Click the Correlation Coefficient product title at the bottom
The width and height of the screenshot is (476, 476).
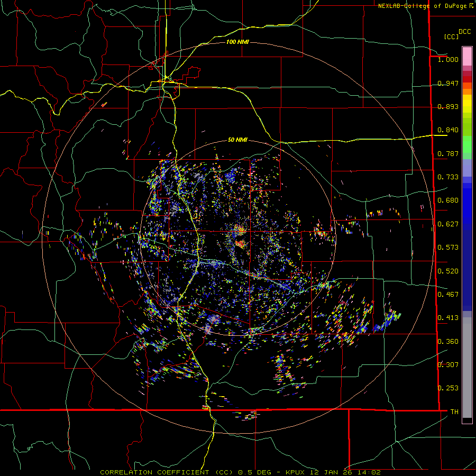240,472
